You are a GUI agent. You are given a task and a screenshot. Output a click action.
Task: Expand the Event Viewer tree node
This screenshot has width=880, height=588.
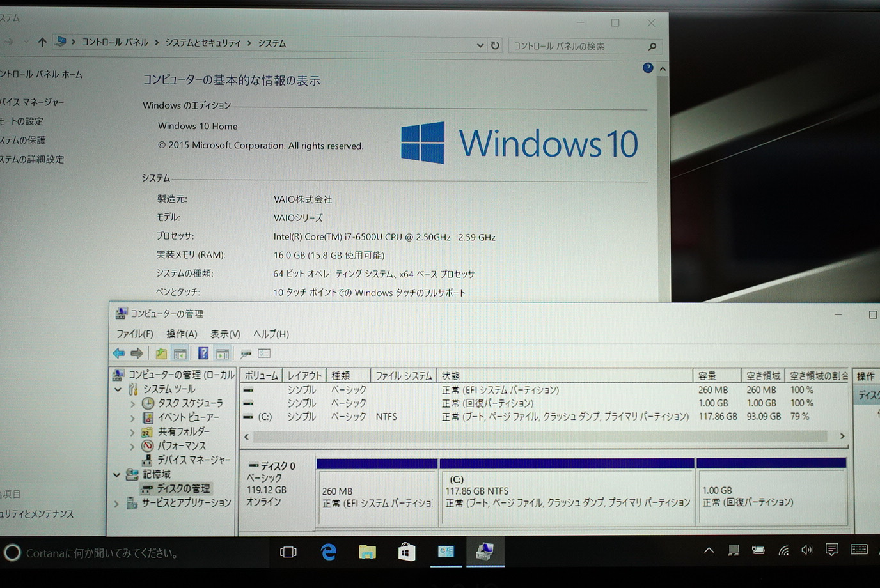(132, 418)
